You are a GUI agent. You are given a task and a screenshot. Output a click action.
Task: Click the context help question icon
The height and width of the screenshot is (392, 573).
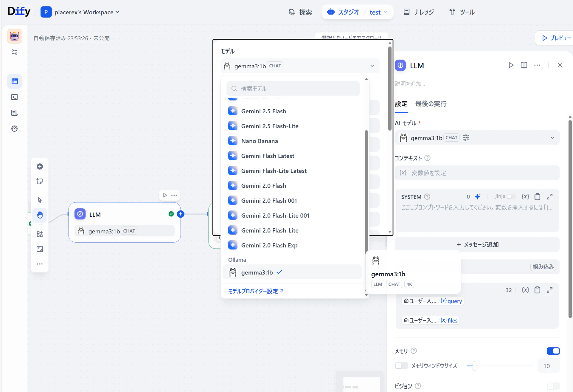pyautogui.click(x=427, y=158)
